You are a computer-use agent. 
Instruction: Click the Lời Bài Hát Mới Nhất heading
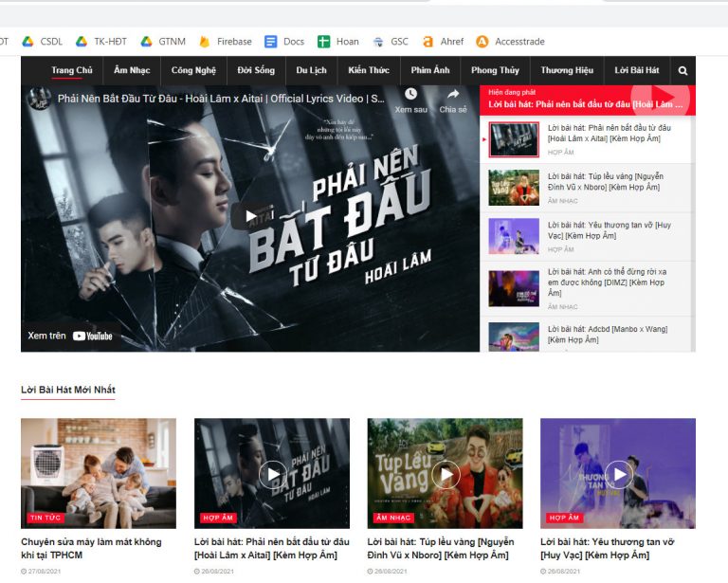click(68, 390)
